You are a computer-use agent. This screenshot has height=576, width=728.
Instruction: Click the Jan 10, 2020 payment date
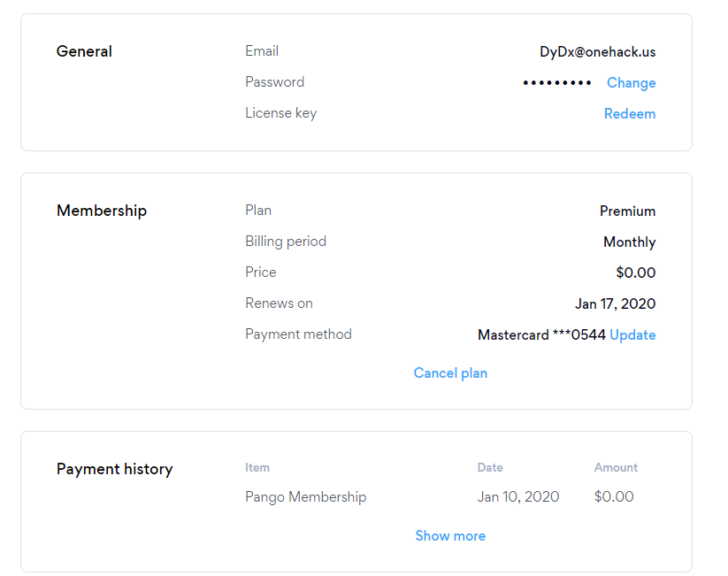pos(518,496)
